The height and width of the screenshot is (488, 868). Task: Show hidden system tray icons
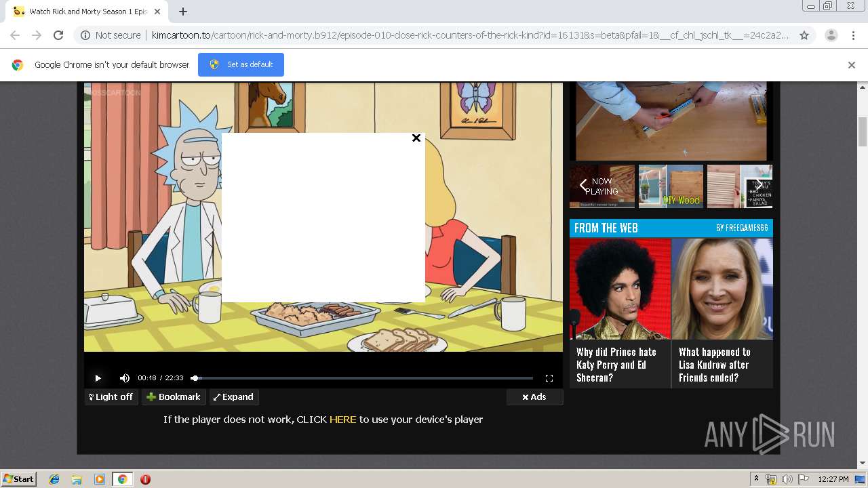[756, 479]
